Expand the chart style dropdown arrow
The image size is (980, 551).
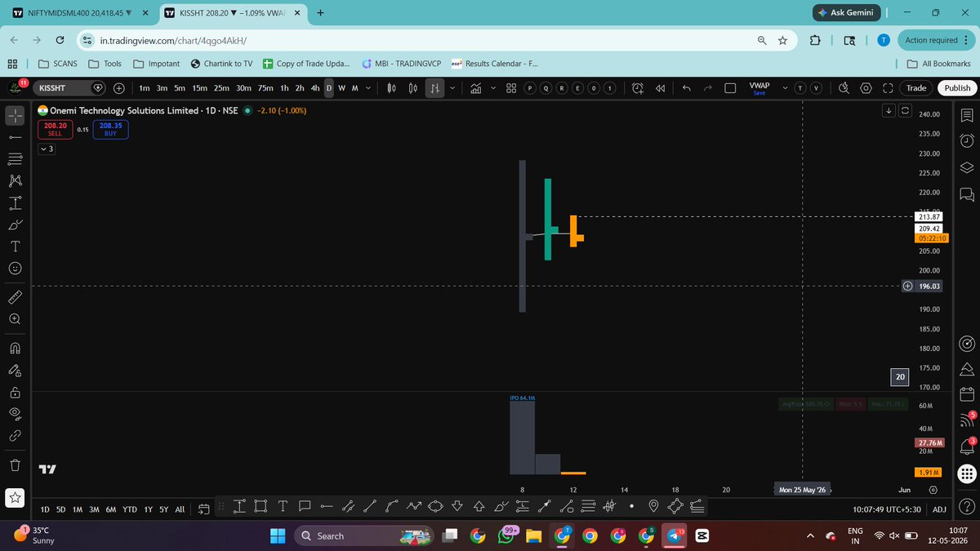[453, 88]
